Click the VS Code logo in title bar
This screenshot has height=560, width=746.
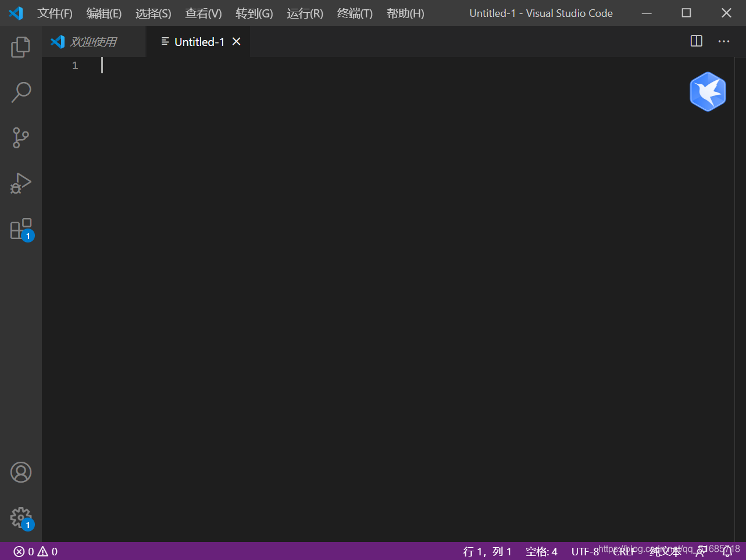coord(16,13)
